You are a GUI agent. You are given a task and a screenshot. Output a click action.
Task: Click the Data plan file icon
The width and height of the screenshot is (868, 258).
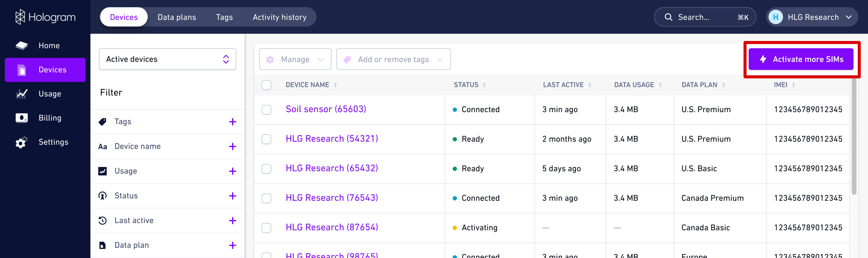102,245
